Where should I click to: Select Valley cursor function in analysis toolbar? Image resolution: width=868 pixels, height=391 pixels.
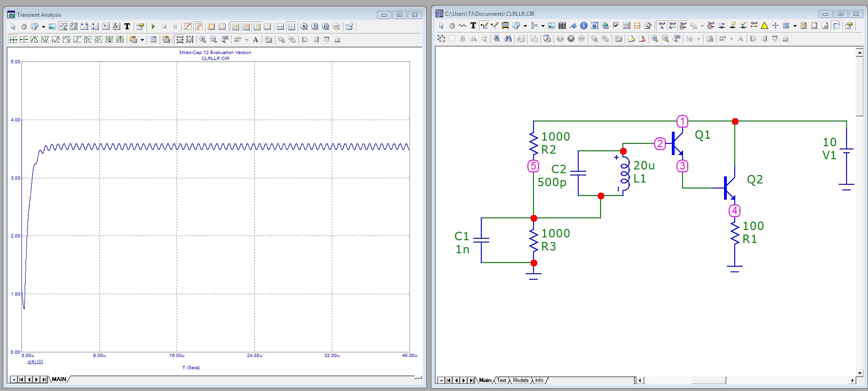click(45, 40)
